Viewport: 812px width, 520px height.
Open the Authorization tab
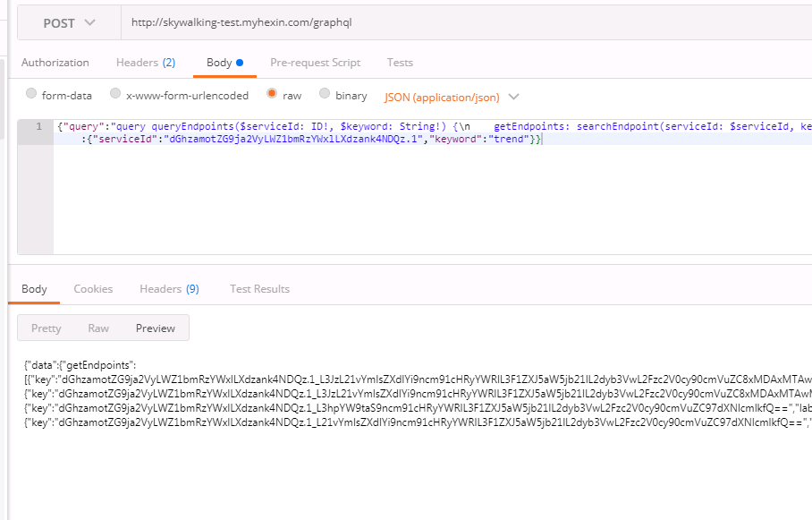point(55,63)
